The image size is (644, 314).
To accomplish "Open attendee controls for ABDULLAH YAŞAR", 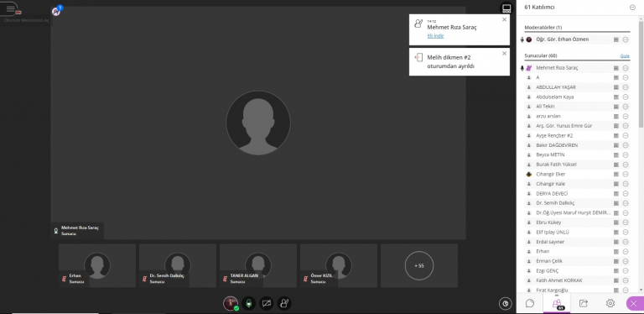I will point(626,87).
